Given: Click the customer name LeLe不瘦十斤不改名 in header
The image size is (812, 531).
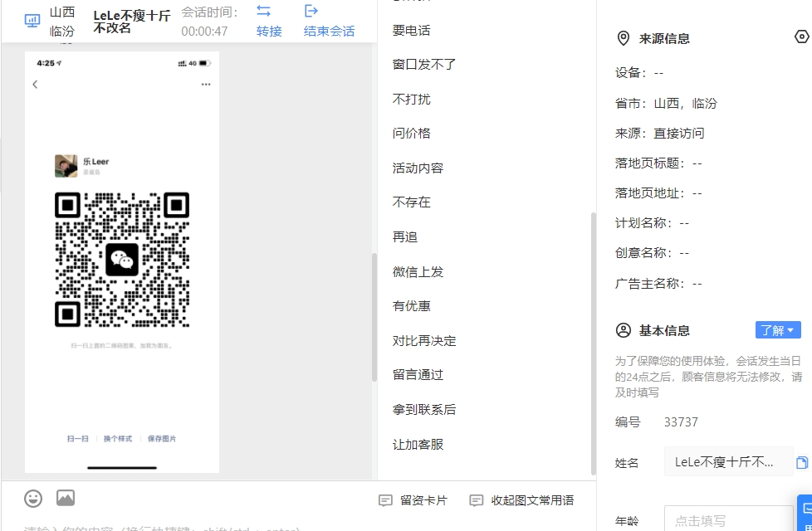Looking at the screenshot, I should pos(131,22).
